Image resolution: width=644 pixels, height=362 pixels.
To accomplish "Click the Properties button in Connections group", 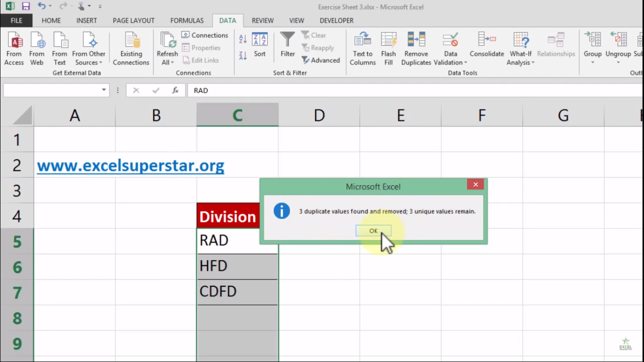I will [201, 48].
